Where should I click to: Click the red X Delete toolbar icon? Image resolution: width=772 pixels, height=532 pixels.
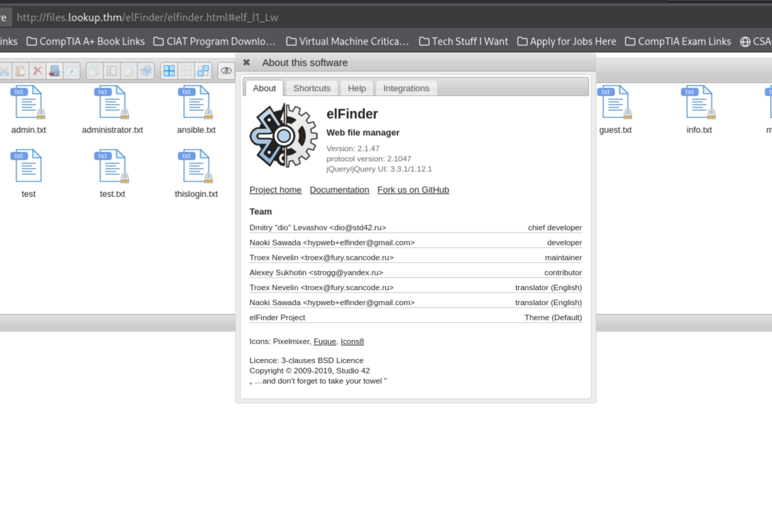(x=37, y=71)
